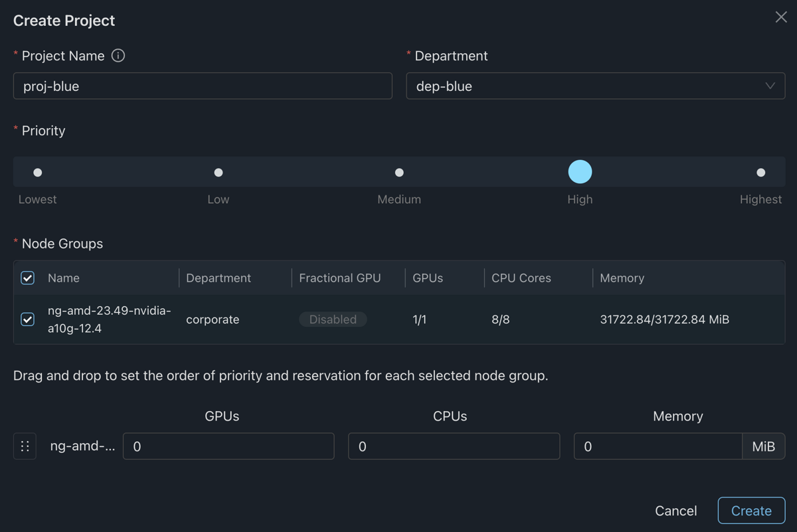Viewport: 797px width, 532px height.
Task: Click the Fractional GPU Disabled badge
Action: 333,319
